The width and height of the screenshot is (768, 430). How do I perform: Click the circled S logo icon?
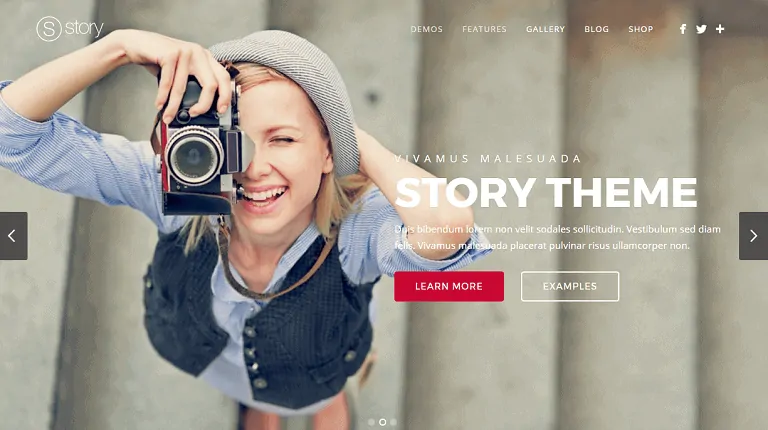[x=49, y=29]
